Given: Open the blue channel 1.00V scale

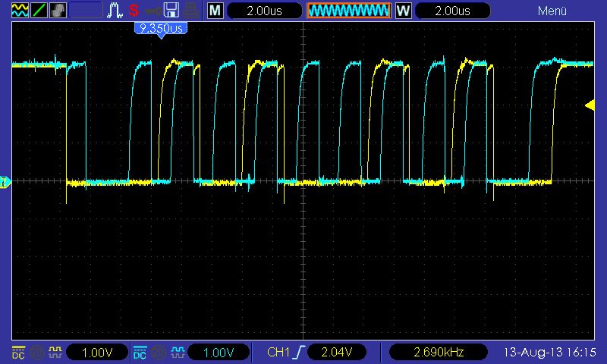Looking at the screenshot, I should 219,353.
